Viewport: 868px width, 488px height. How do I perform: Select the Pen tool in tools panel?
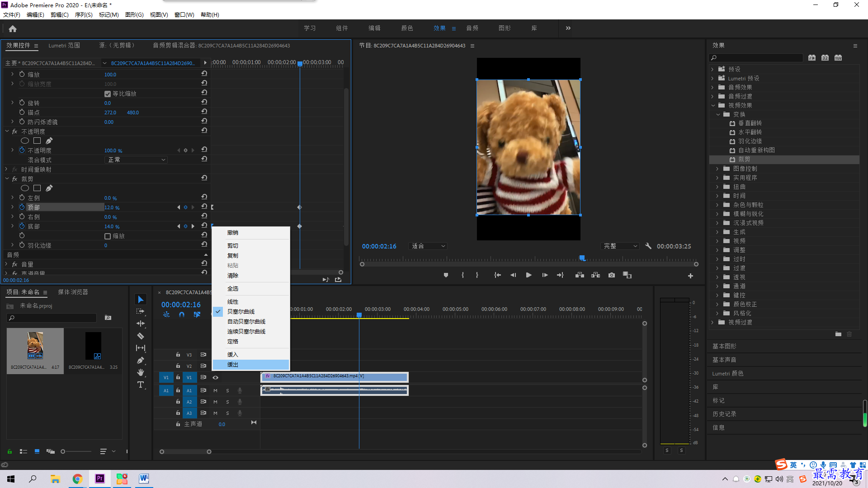pos(141,360)
